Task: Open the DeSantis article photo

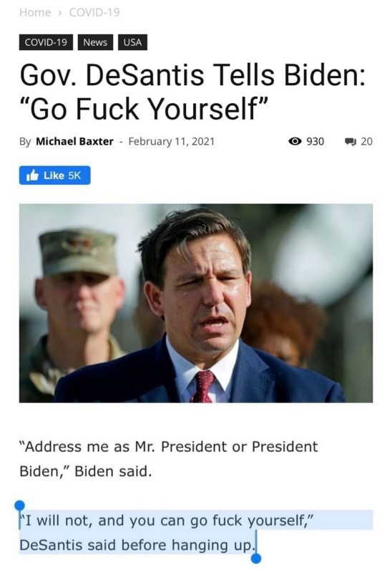Action: (196, 303)
